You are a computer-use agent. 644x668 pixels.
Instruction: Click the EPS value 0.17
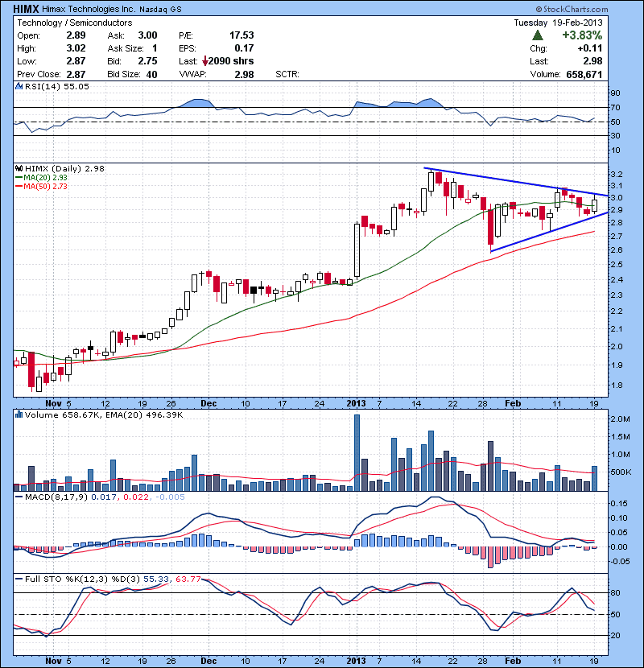pyautogui.click(x=244, y=48)
